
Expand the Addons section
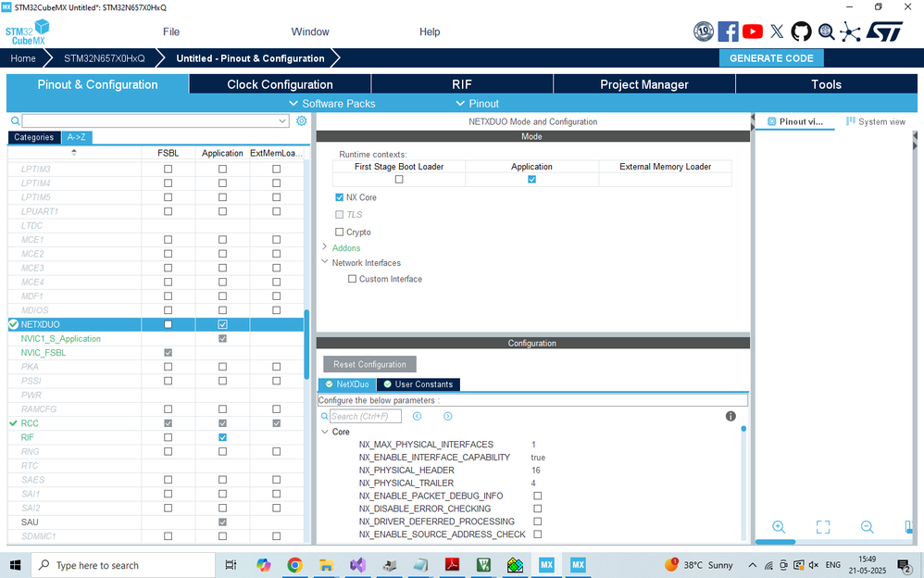pyautogui.click(x=324, y=247)
